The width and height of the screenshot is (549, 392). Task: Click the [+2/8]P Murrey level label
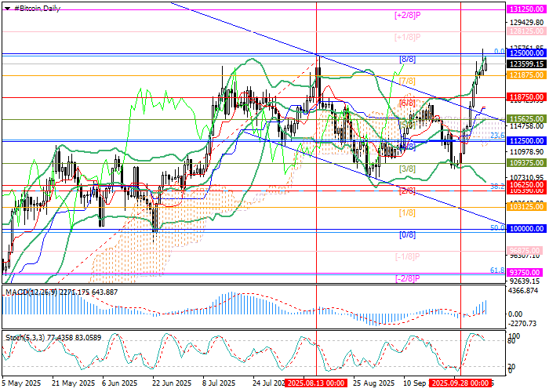409,15
